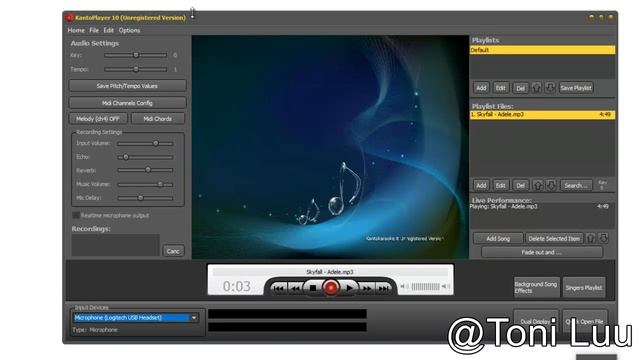The image size is (640, 360).
Task: Click the high-volume speaker icon
Action: pos(446,287)
